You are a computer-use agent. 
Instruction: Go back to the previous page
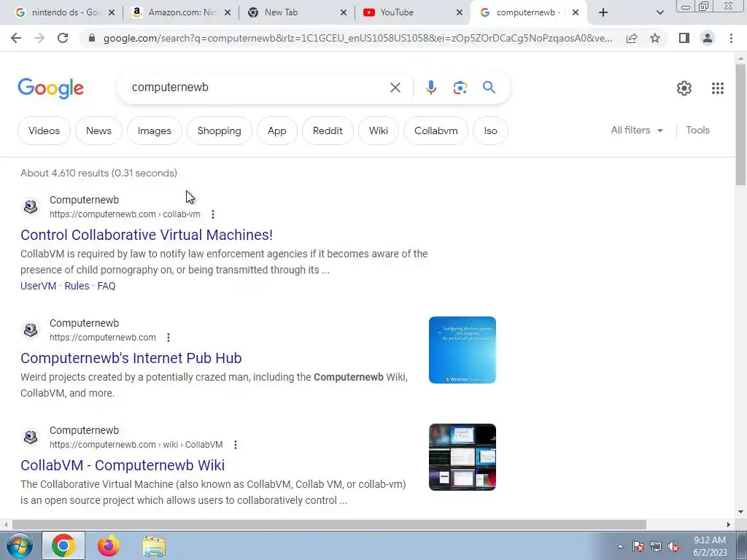(x=16, y=38)
